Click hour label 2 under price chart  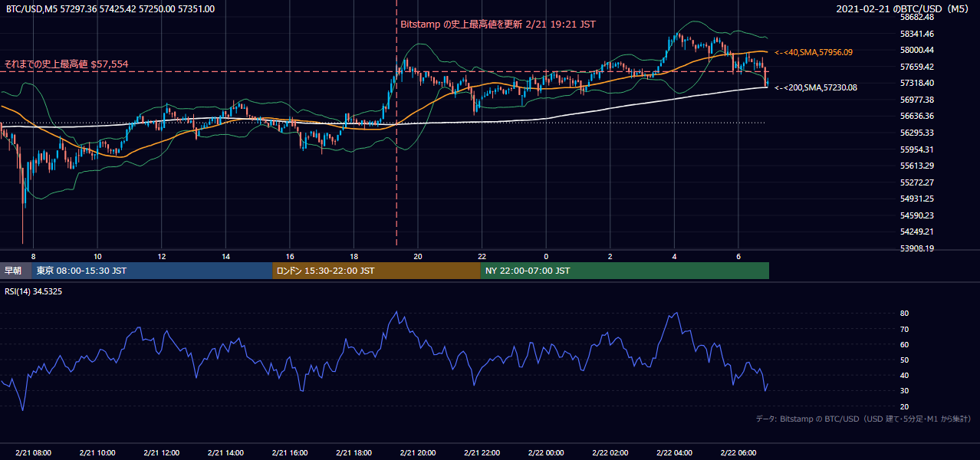610,256
